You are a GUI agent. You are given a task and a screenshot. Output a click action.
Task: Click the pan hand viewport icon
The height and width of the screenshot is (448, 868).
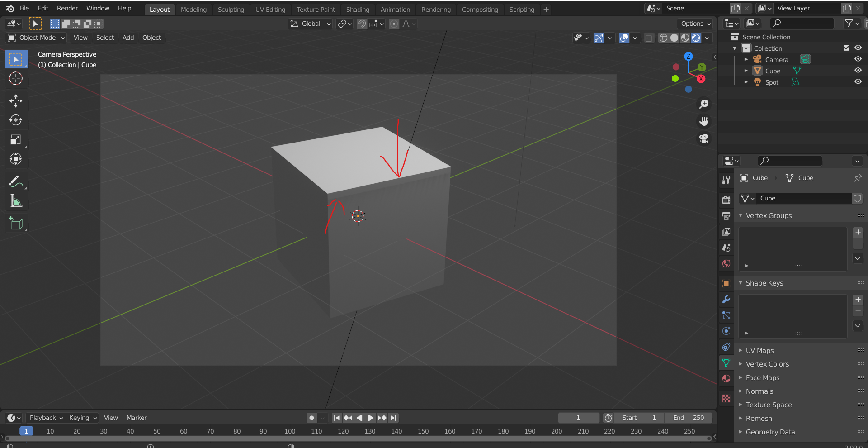coord(704,121)
